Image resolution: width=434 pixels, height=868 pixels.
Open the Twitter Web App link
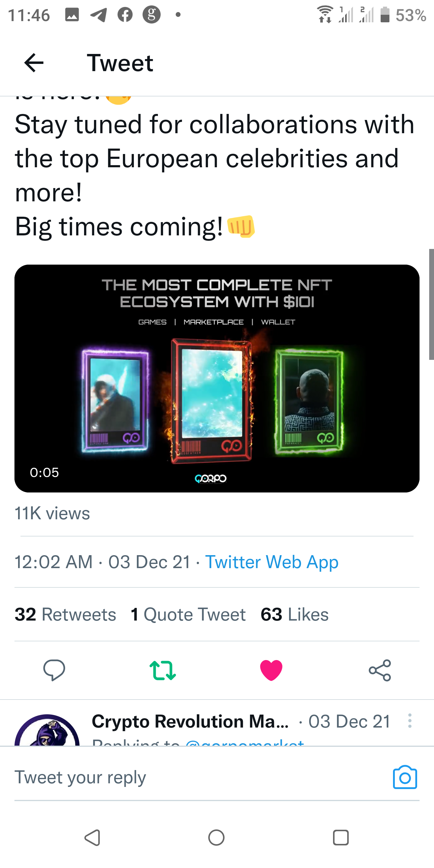pos(272,562)
